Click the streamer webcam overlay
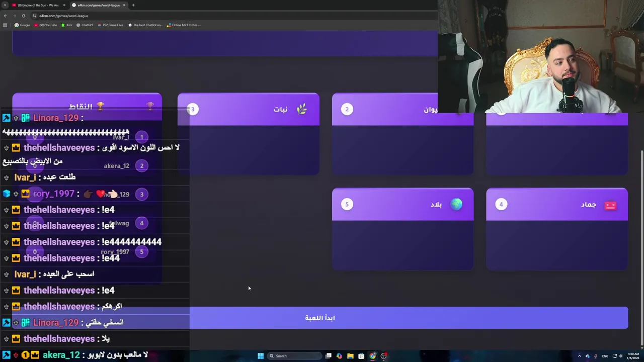The image size is (644, 362). pyautogui.click(x=541, y=56)
